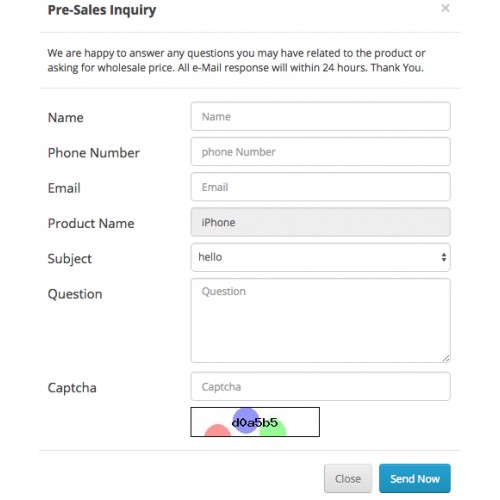
Task: Click the Subject label
Action: pos(70,259)
